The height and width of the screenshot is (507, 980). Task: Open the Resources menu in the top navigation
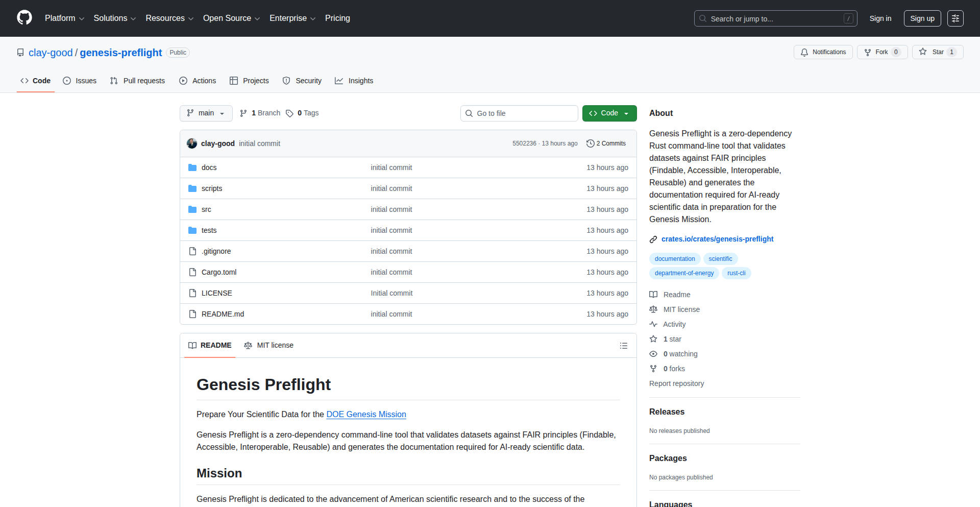169,18
